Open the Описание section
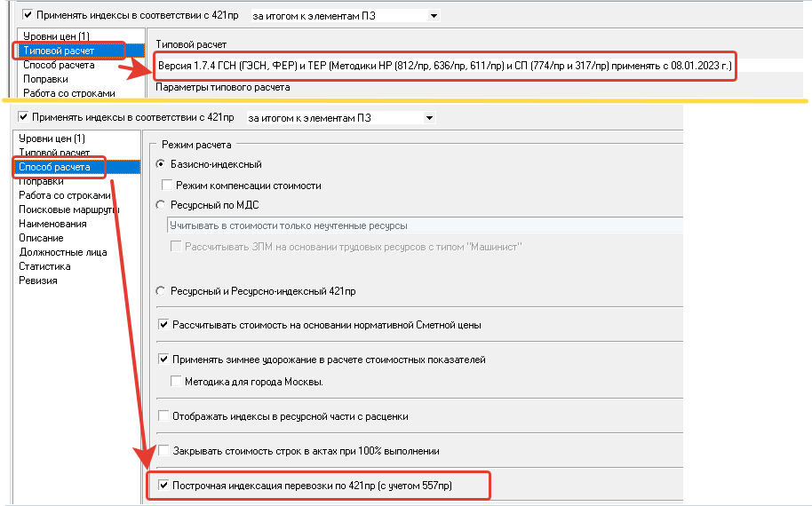This screenshot has width=812, height=506. 41,238
